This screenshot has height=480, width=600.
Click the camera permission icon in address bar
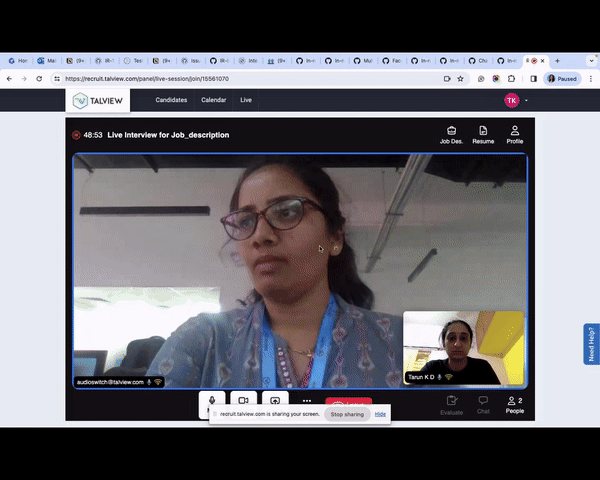tap(447, 78)
